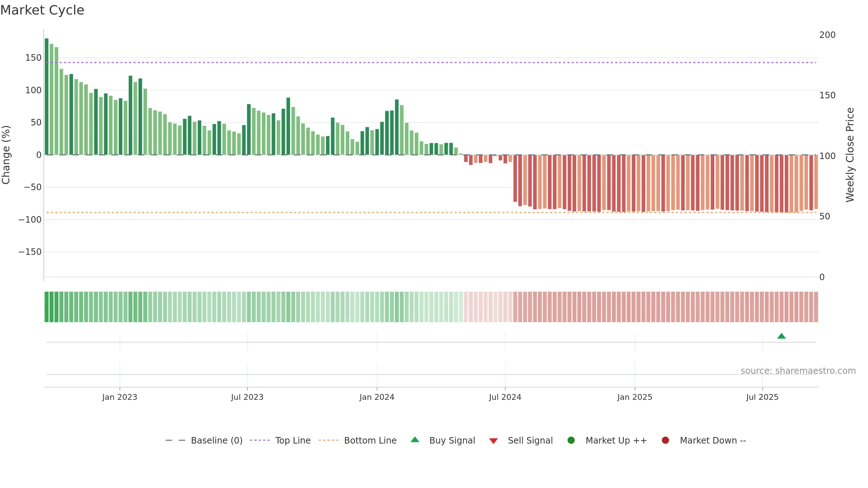Toggle the Market Down -- legend entry
This screenshot has width=868, height=488.
[x=703, y=440]
